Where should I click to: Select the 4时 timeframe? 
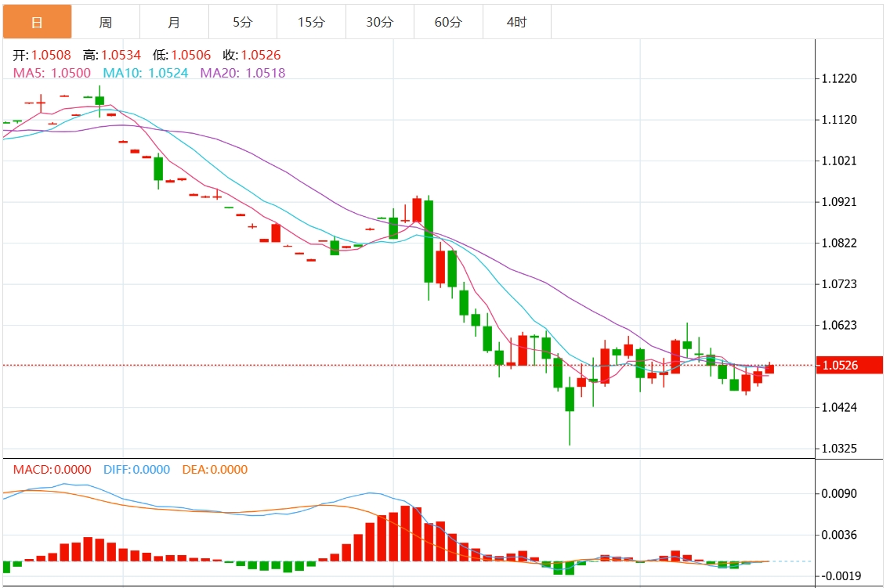(516, 22)
